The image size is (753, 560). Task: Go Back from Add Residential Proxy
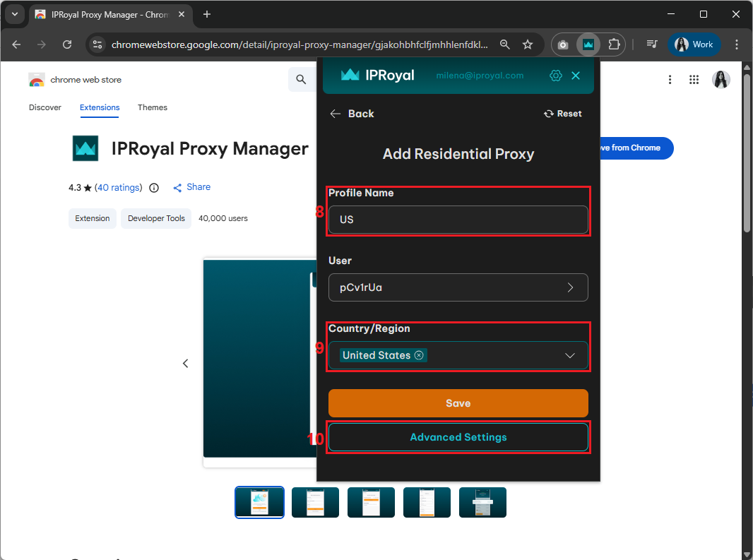click(x=352, y=114)
